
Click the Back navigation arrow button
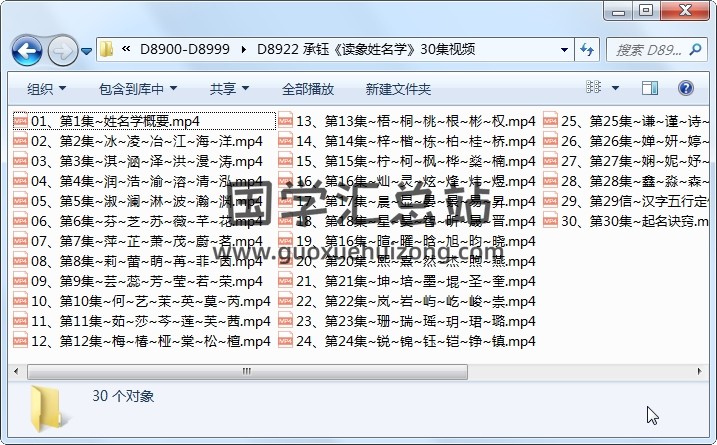(x=27, y=50)
